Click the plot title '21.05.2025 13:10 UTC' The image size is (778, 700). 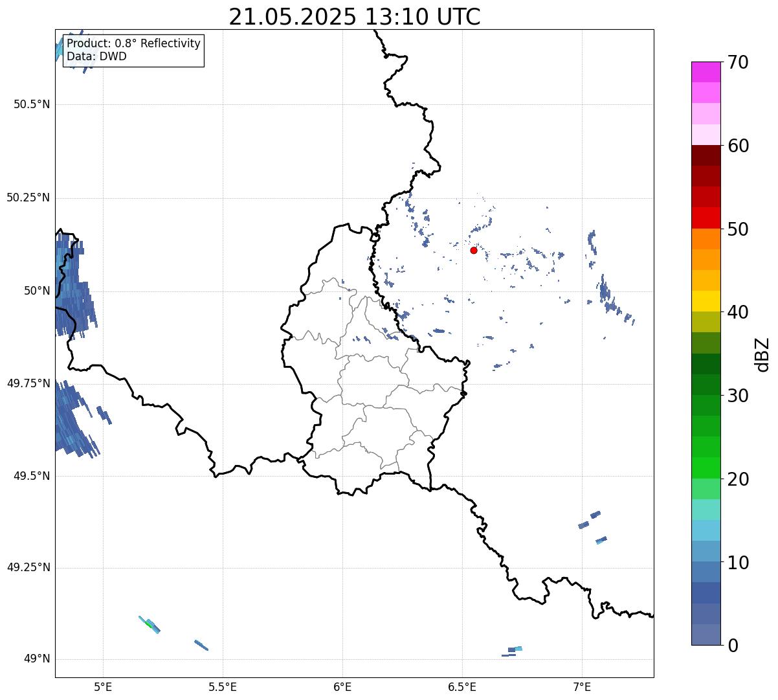click(x=355, y=17)
